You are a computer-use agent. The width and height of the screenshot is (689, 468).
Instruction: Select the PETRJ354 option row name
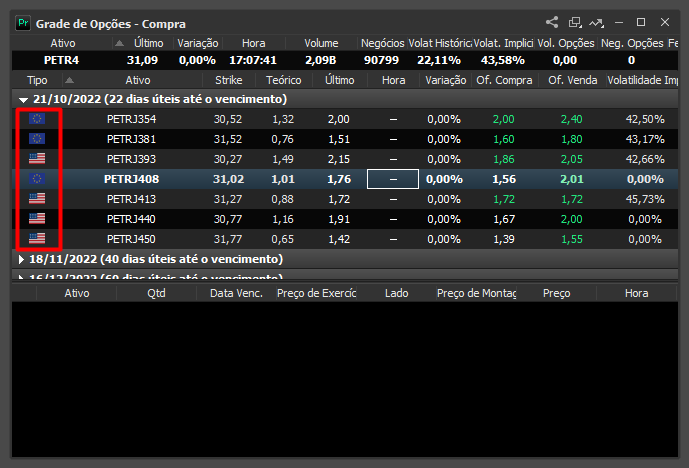point(131,119)
